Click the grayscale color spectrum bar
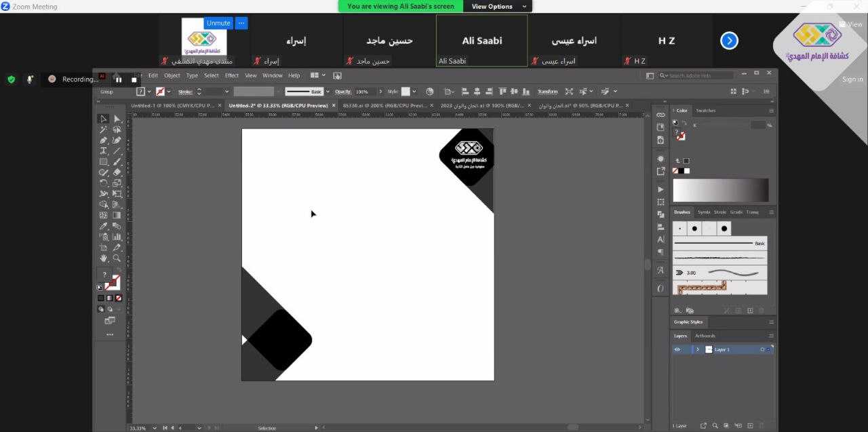This screenshot has height=432, width=868. 720,190
